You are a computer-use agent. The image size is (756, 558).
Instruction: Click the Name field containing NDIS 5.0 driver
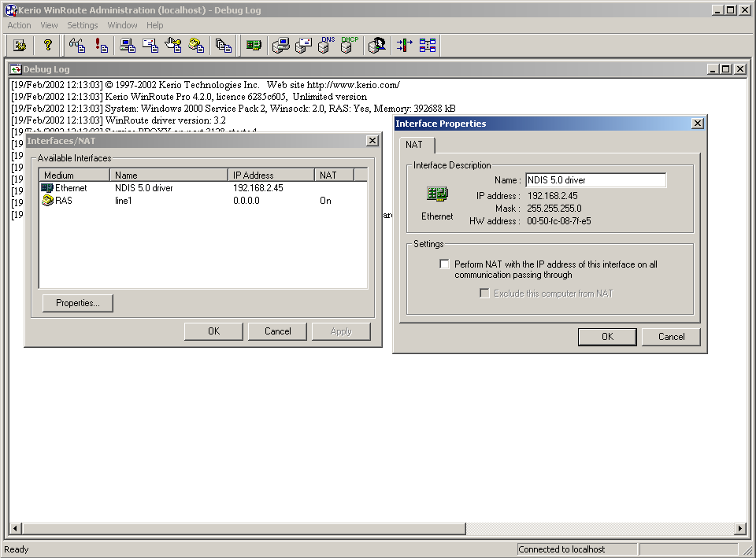coord(596,180)
